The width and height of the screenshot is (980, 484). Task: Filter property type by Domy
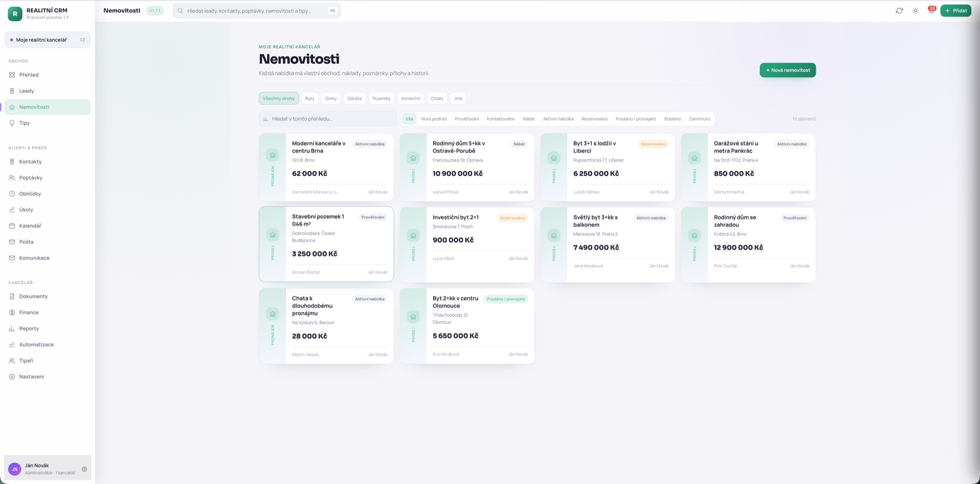coord(331,98)
